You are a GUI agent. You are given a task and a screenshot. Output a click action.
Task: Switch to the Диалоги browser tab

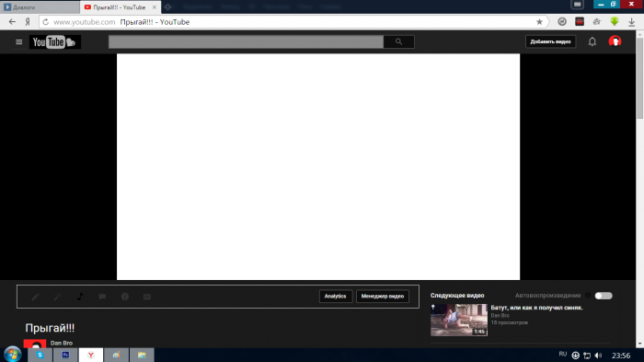click(x=40, y=7)
